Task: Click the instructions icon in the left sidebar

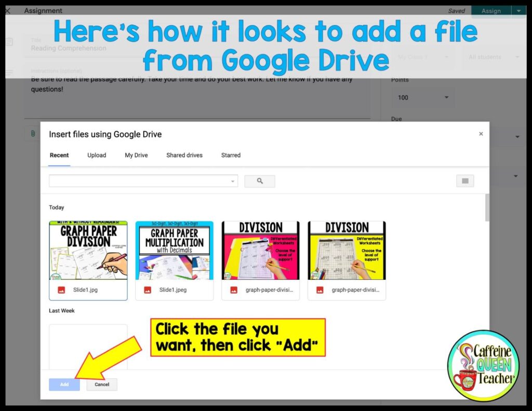Action: click(x=8, y=73)
